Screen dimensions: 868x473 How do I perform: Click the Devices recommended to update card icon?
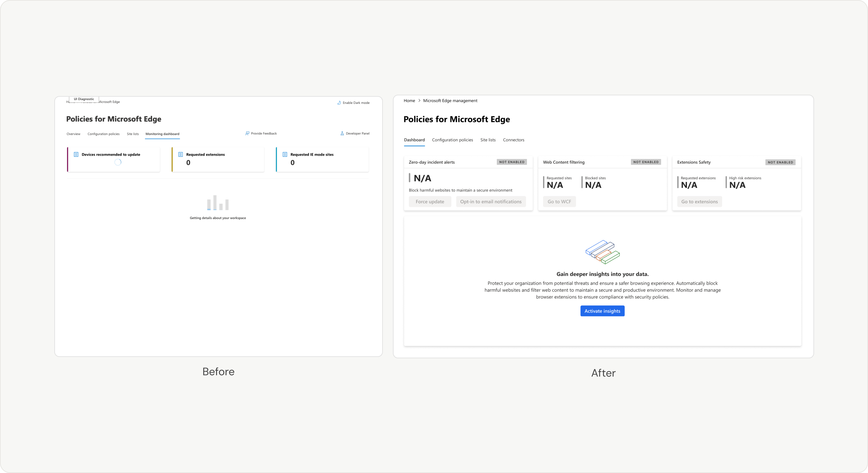(76, 154)
